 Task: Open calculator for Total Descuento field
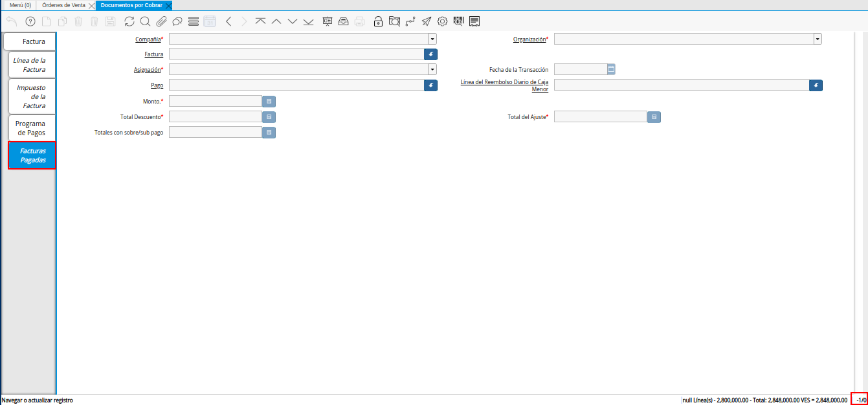pos(269,116)
